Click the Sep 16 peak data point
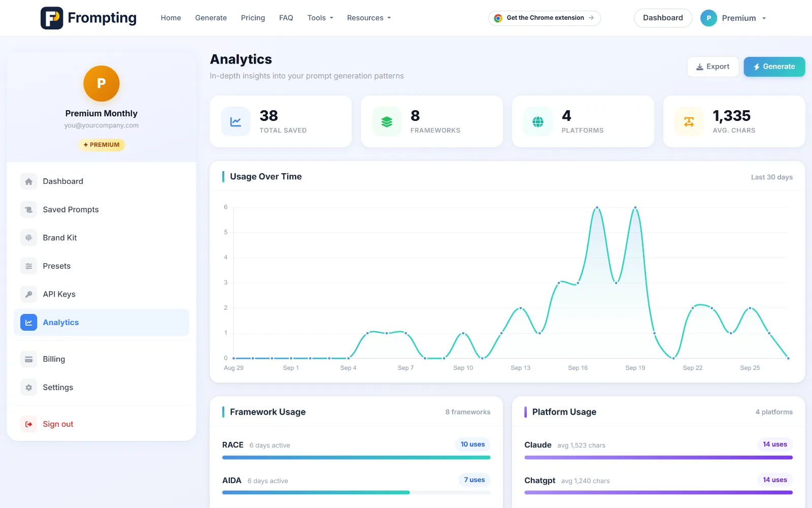 click(x=597, y=208)
